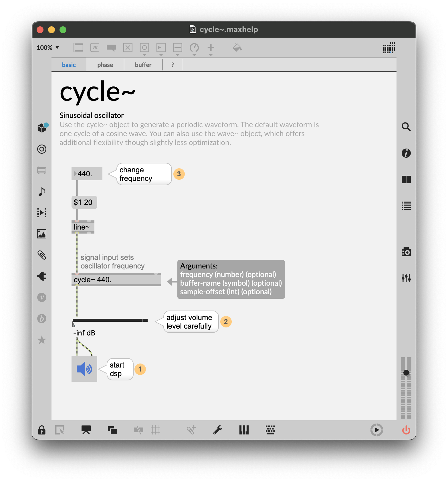Image resolution: width=448 pixels, height=482 pixels.
Task: Switch to the phase tab
Action: tap(105, 65)
